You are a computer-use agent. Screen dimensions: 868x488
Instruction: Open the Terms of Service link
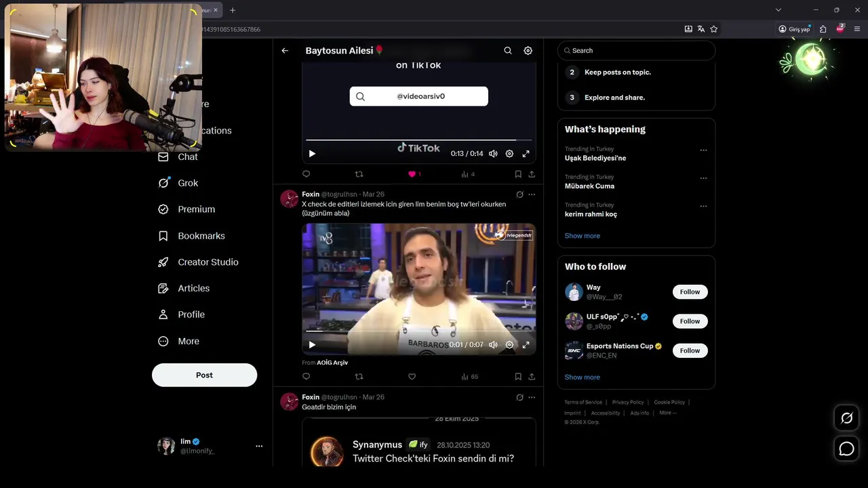coord(583,403)
